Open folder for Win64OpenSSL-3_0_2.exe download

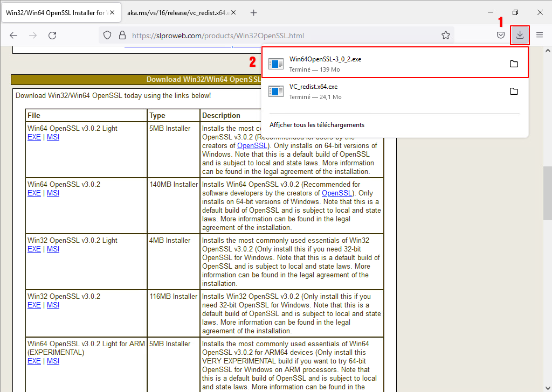514,64
